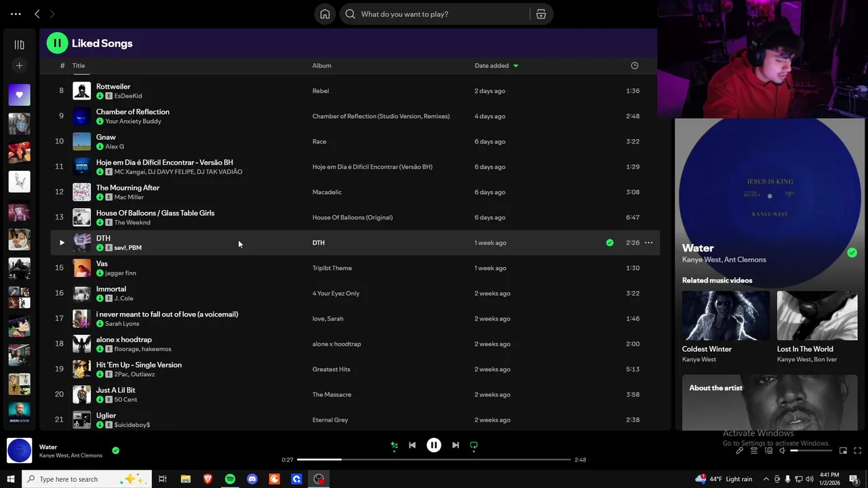Open the Queue icon in player bar

[x=754, y=451]
